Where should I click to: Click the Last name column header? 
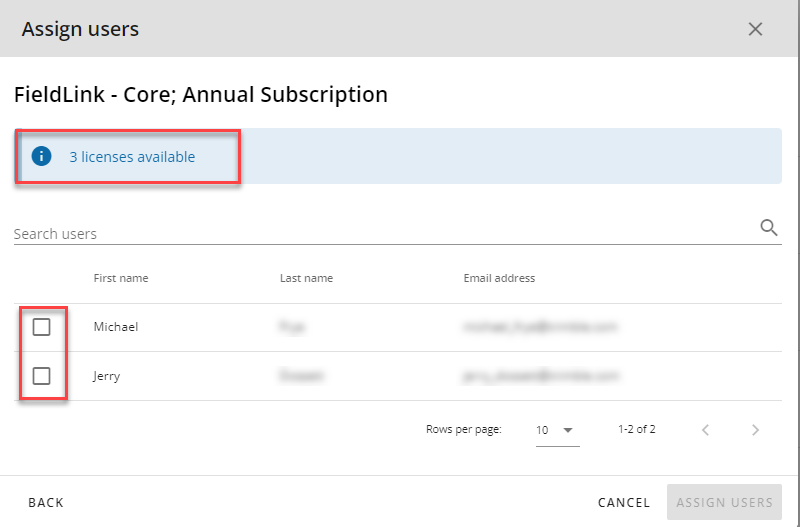[306, 278]
